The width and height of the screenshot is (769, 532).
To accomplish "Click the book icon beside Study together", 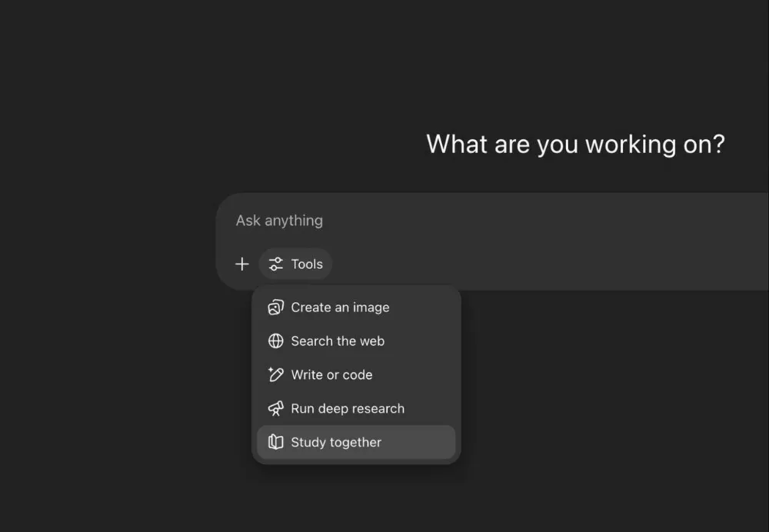I will (x=275, y=442).
